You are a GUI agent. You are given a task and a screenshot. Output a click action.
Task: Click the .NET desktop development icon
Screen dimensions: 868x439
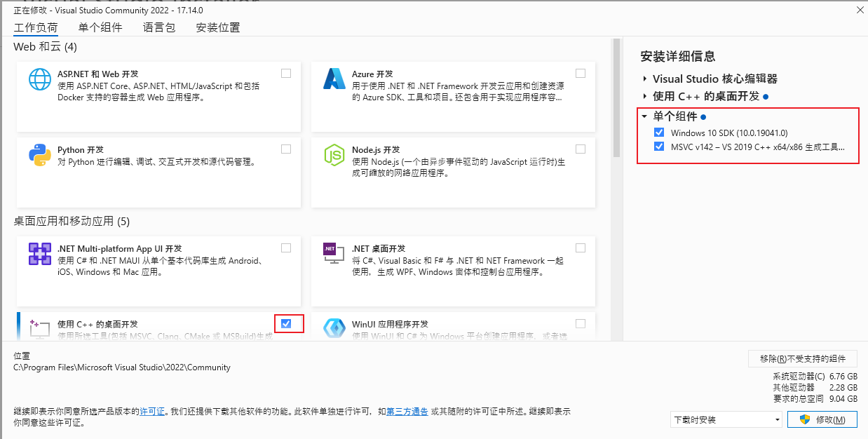point(334,254)
